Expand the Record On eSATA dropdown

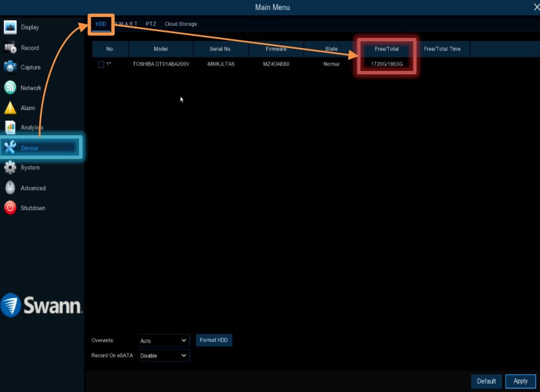click(164, 356)
